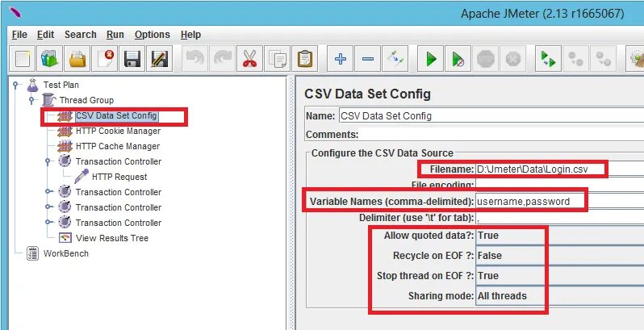Click the Remote stop all icon
644x330 pixels.
[576, 59]
